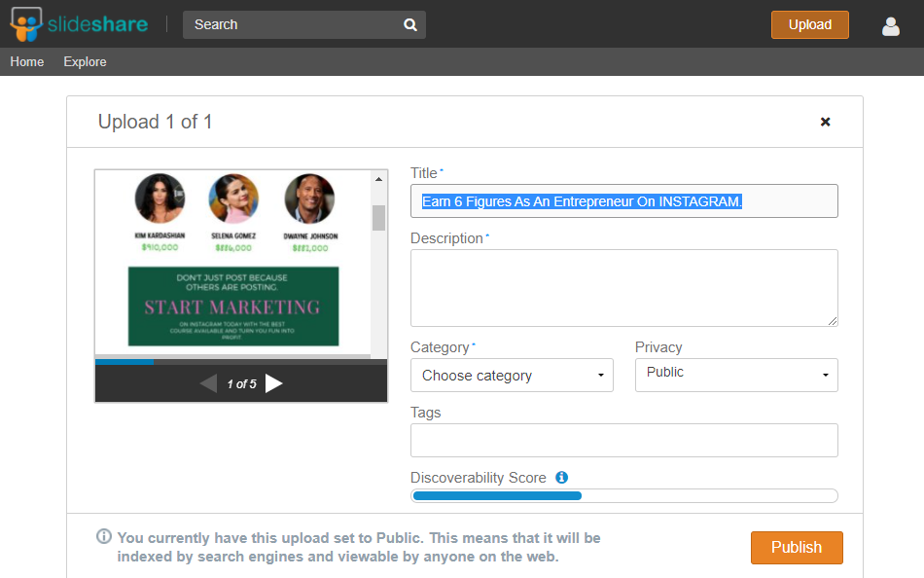Click the Discoverability Score info icon
The image size is (924, 578).
tap(561, 477)
